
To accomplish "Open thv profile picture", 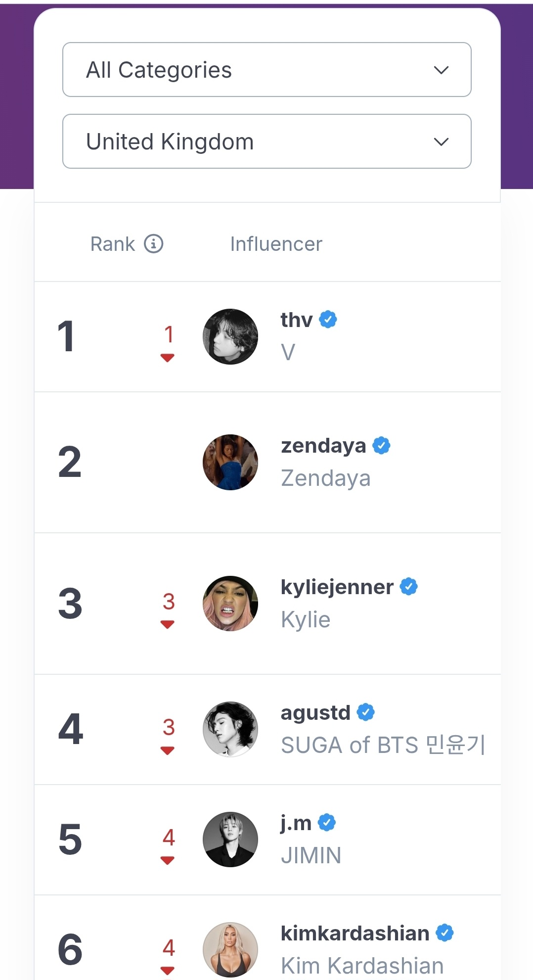I will coord(230,336).
